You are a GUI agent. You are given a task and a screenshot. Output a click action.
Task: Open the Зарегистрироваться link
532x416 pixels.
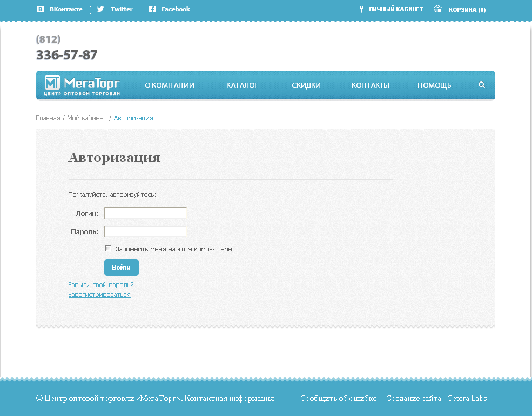point(99,294)
